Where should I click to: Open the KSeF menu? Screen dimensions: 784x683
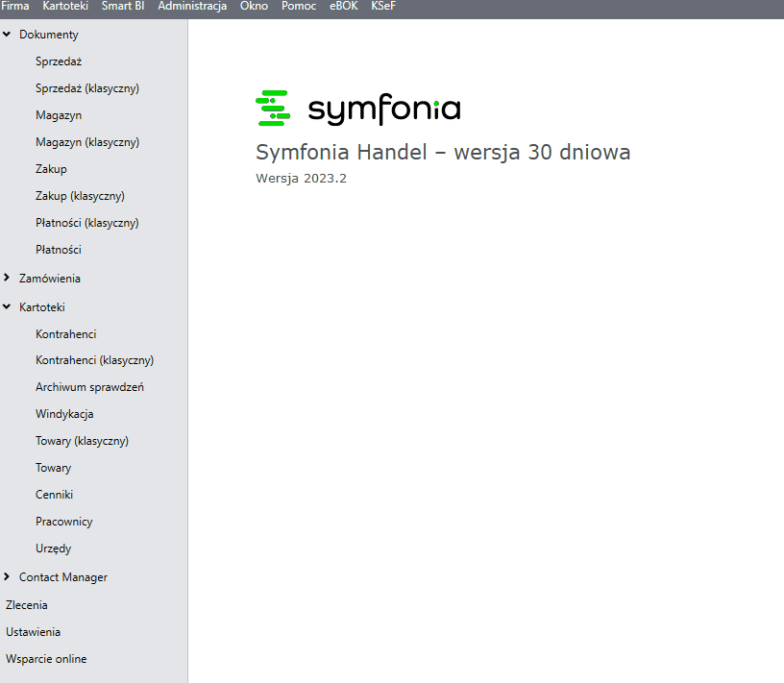click(383, 7)
